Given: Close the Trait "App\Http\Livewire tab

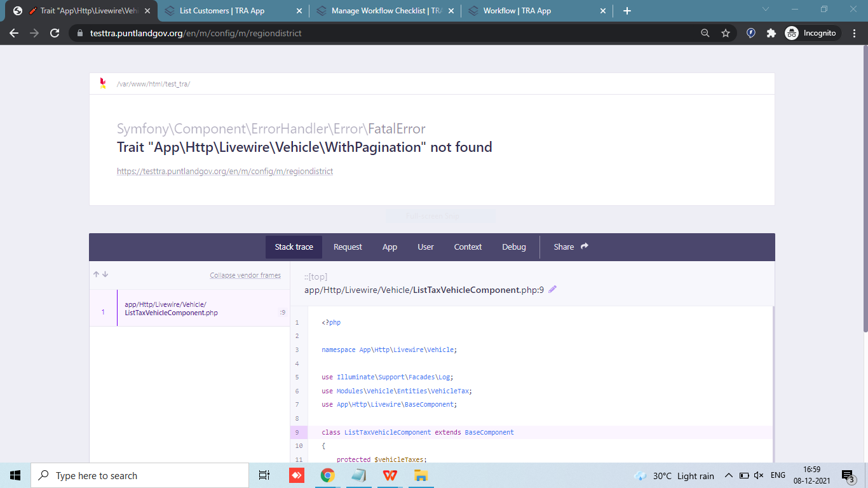Looking at the screenshot, I should pos(147,11).
